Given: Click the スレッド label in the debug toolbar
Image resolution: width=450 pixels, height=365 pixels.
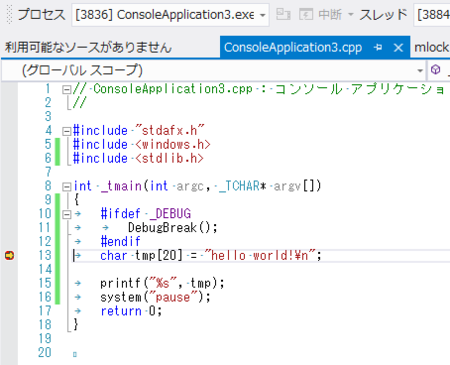Looking at the screenshot, I should [x=383, y=15].
